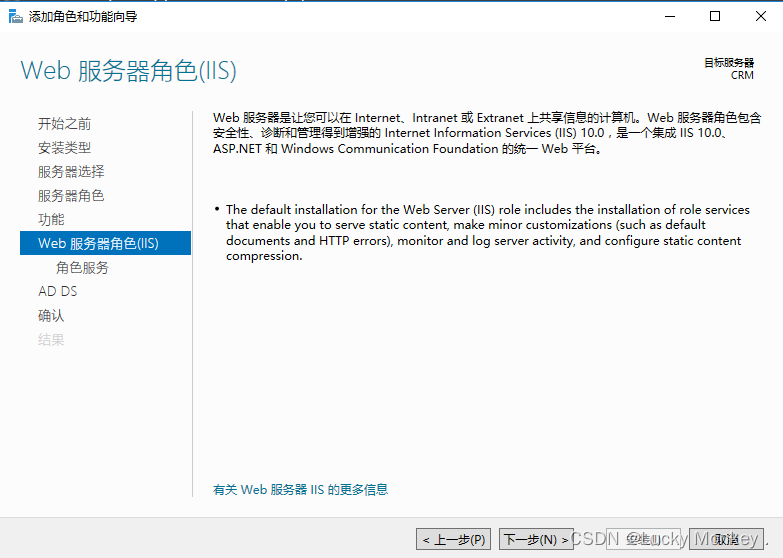783x558 pixels.
Task: Click the wizard icon in title bar
Action: pyautogui.click(x=15, y=16)
